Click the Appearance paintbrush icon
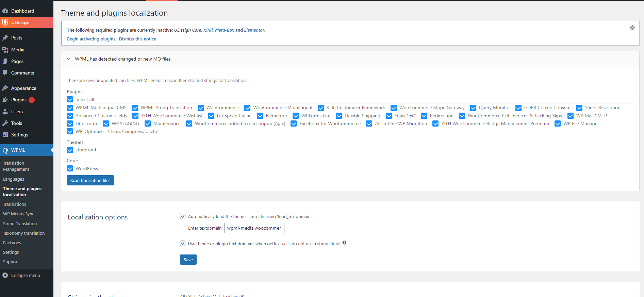This screenshot has width=644, height=297. point(5,88)
